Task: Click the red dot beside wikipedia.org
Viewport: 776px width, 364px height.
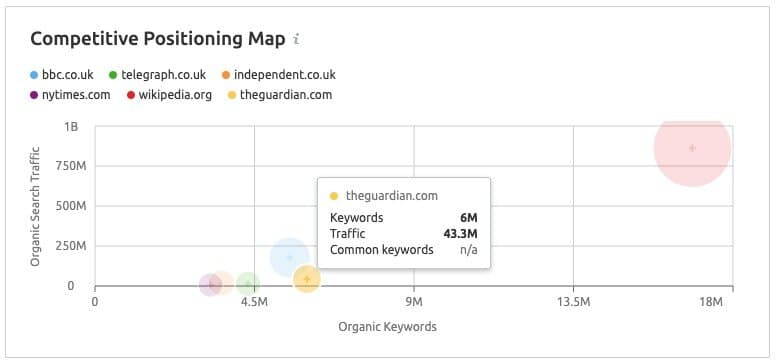Action: (x=131, y=95)
